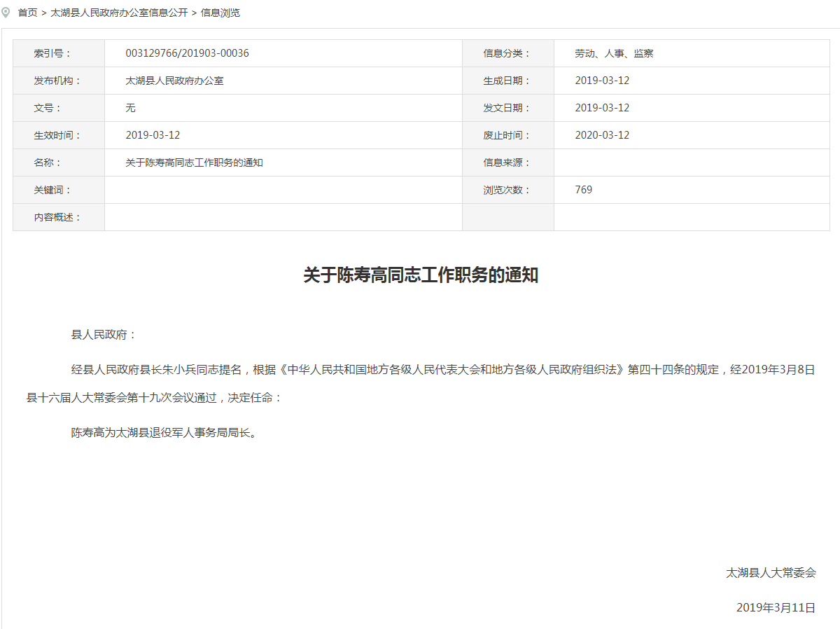Screen dimensions: 840x629
Task: Click salutation line 县人民政府：
Action: pos(104,335)
